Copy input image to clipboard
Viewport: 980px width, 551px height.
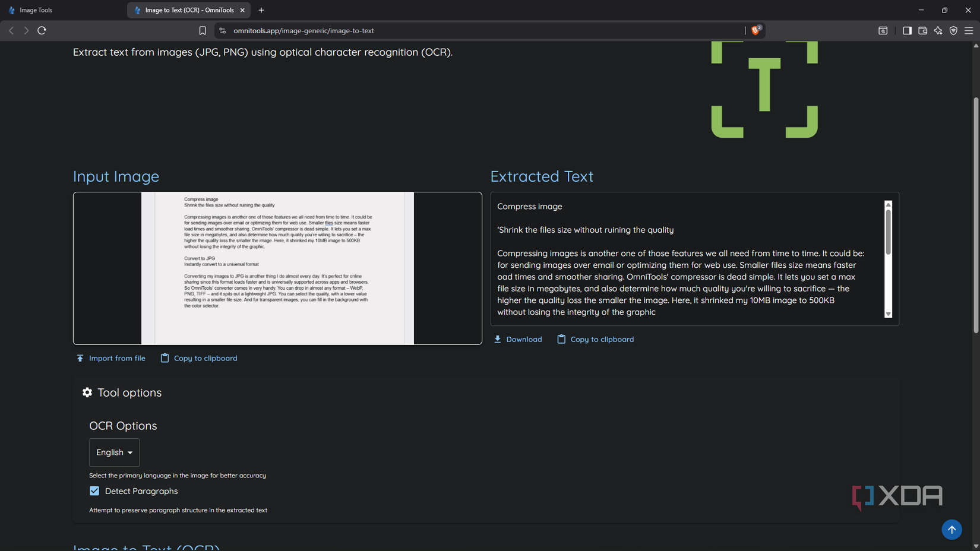pyautogui.click(x=199, y=358)
